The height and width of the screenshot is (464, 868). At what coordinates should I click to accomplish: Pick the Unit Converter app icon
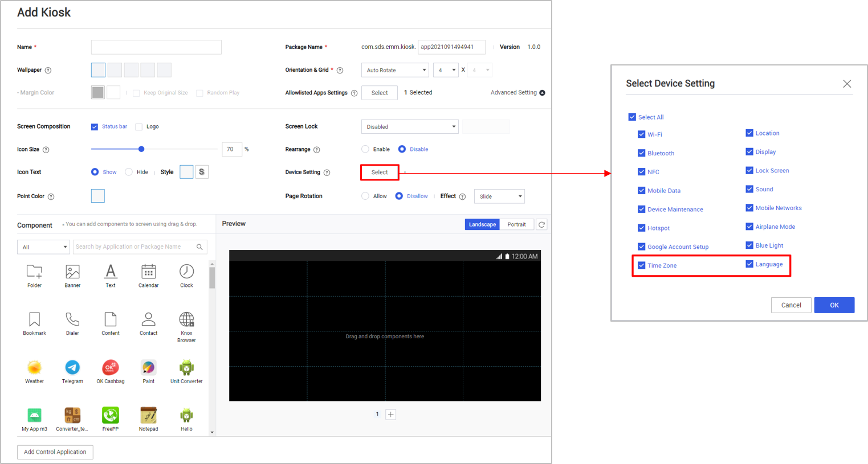pos(186,368)
